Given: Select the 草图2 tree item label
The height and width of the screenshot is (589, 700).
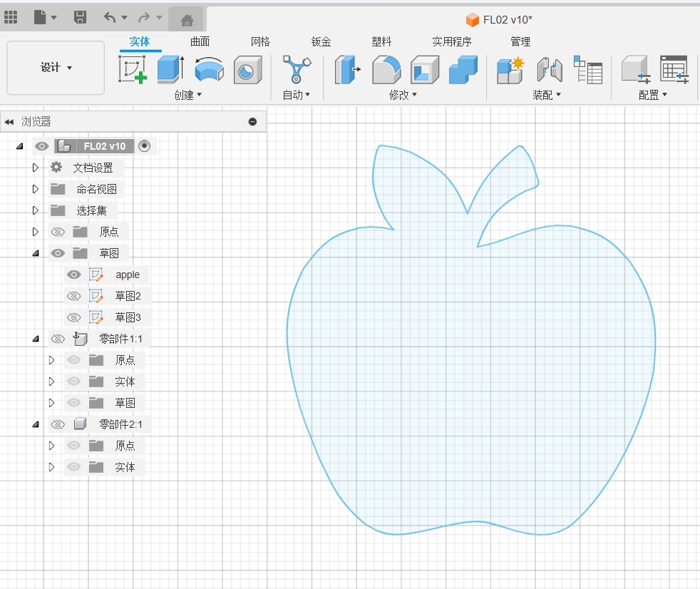Looking at the screenshot, I should (128, 296).
